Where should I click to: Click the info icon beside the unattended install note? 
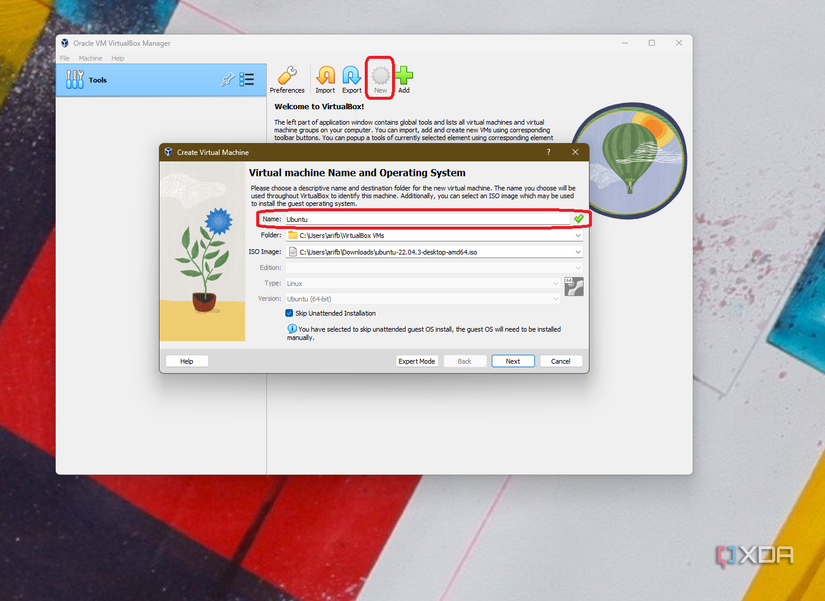(x=291, y=328)
